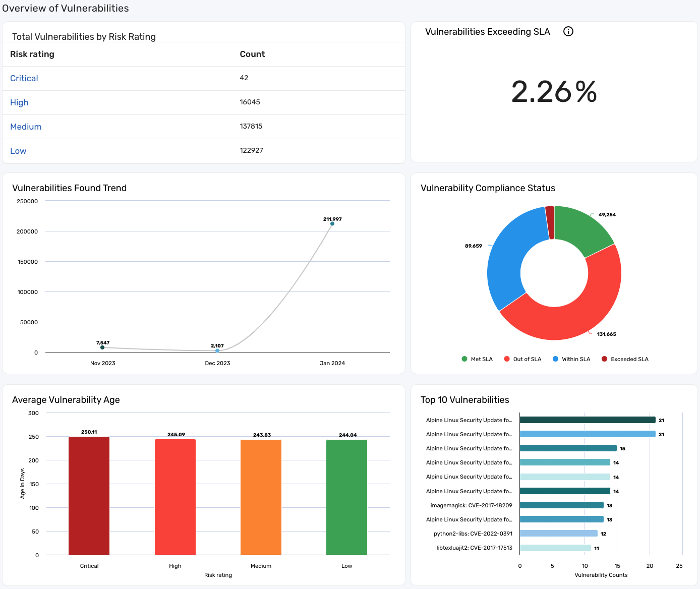This screenshot has height=589, width=700.
Task: Click the Top 10 Vulnerabilities title
Action: point(465,400)
